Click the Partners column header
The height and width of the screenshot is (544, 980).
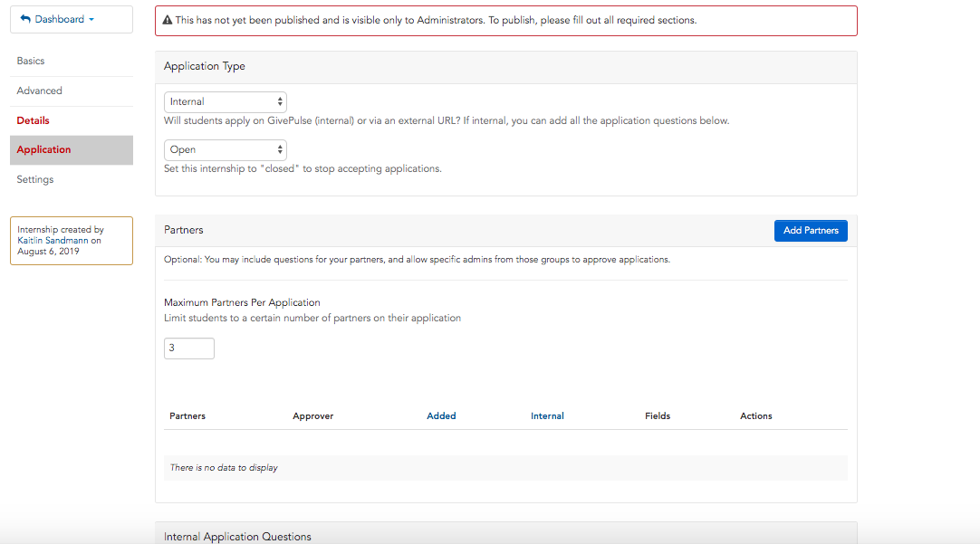click(x=187, y=416)
